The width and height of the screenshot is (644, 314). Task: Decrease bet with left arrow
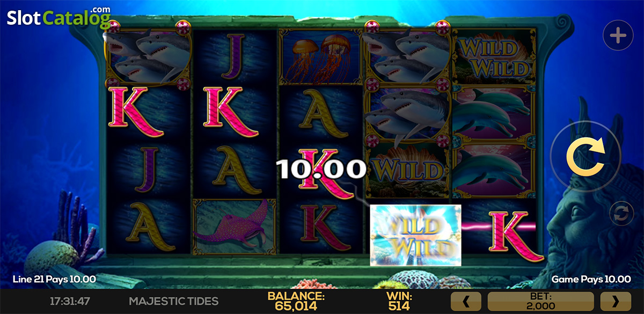click(467, 302)
